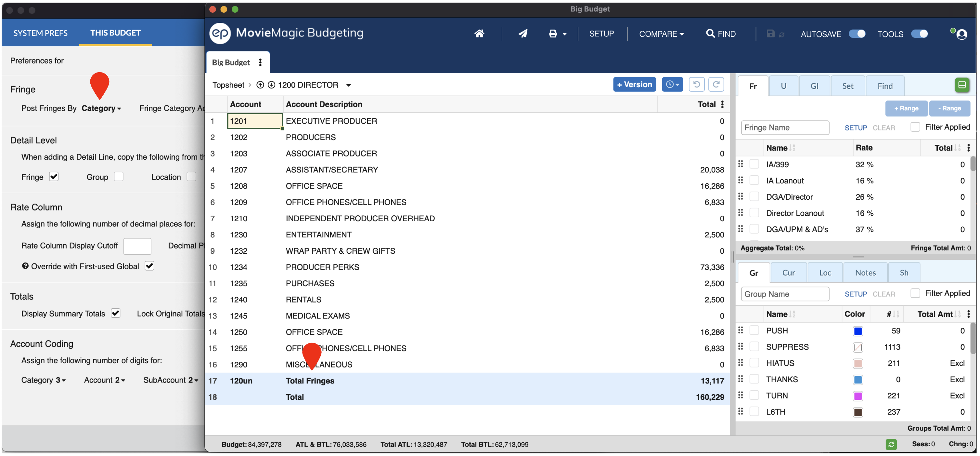Image resolution: width=980 pixels, height=456 pixels.
Task: Toggle the TOOLS switch
Action: click(x=919, y=34)
